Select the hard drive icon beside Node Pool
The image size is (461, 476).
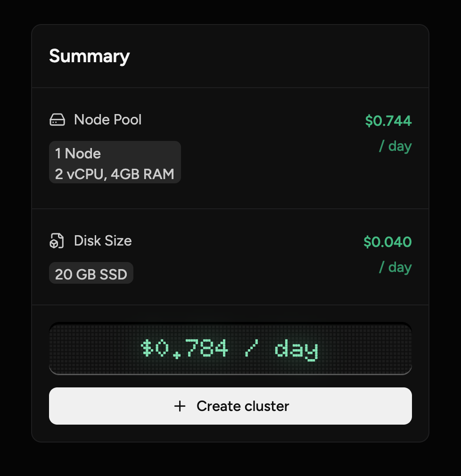point(58,120)
